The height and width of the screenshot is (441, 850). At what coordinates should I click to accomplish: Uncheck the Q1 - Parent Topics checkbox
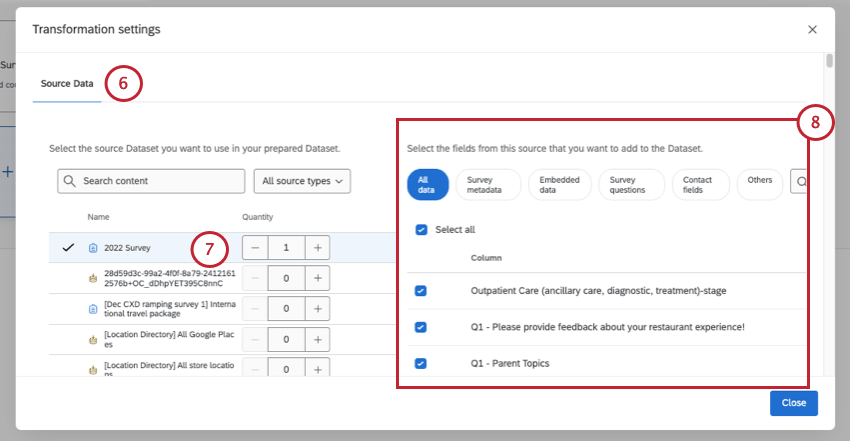(x=421, y=363)
